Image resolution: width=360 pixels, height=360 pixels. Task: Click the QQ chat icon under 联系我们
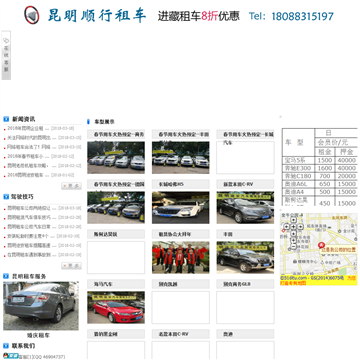pos(11,356)
